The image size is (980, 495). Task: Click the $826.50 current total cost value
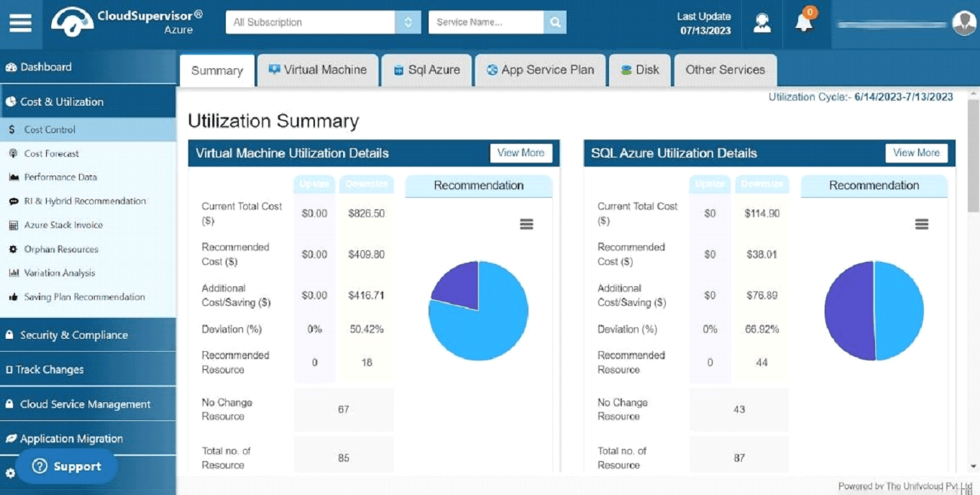tap(366, 214)
